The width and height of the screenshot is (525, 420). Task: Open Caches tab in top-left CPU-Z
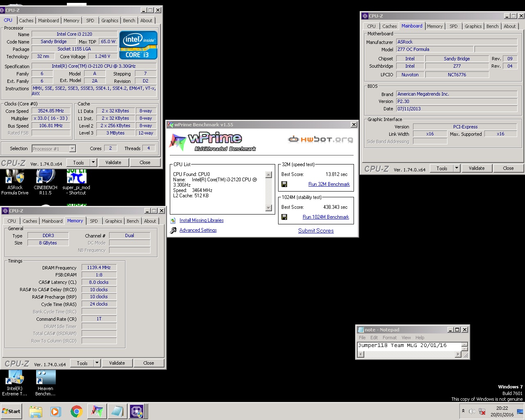point(26,21)
